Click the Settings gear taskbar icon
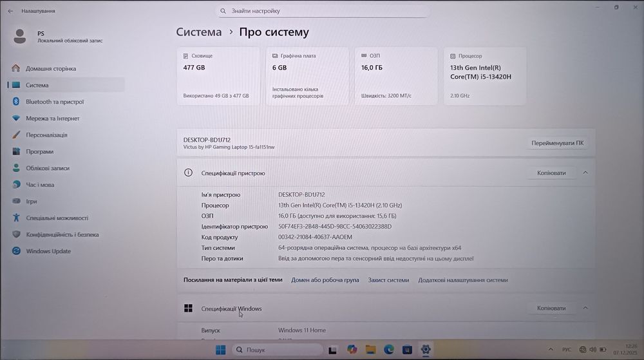Viewport: 644px width, 360px height. click(x=426, y=350)
